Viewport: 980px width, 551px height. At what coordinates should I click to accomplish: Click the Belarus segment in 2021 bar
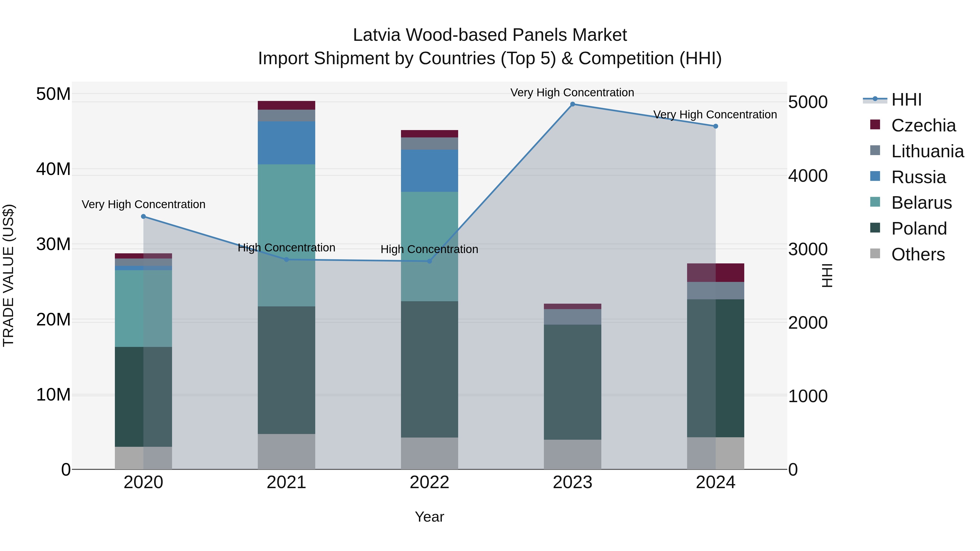(286, 235)
